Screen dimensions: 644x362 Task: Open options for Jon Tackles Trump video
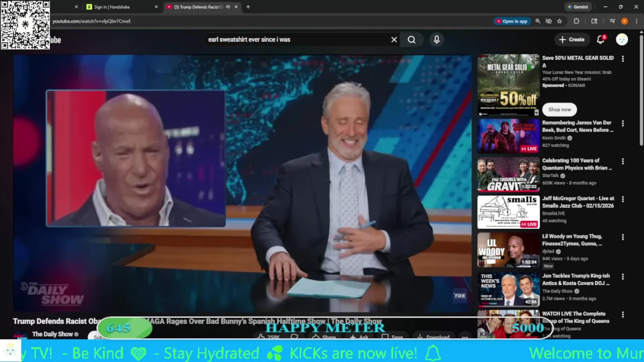(623, 277)
